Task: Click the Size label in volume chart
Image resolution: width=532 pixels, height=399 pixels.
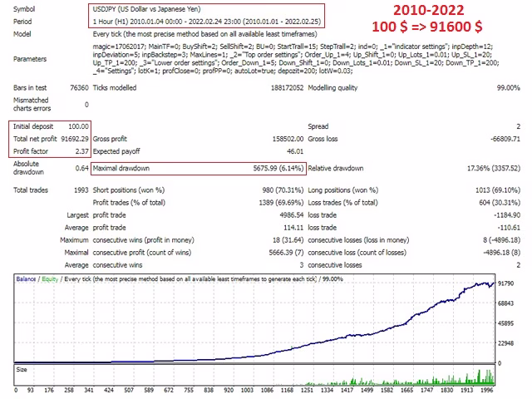Action: [x=22, y=369]
